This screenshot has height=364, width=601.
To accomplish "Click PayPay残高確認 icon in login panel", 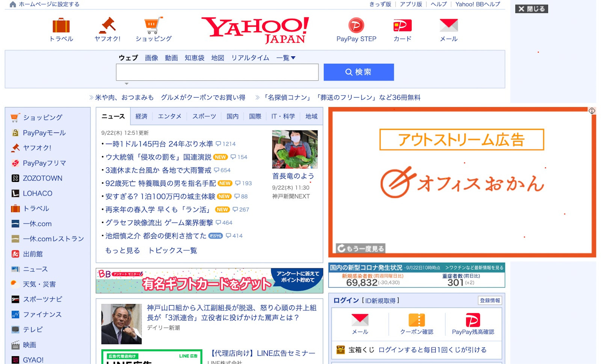I will pyautogui.click(x=473, y=320).
